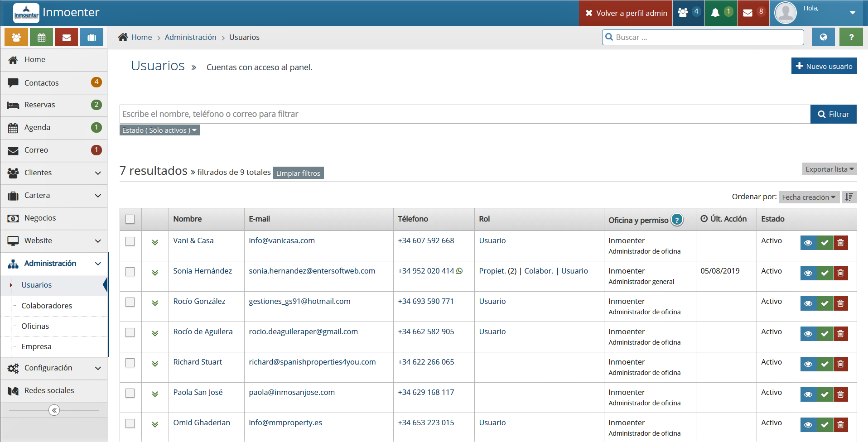The image size is (868, 442).
Task: View Vani & Casa with the eye icon
Action: [x=808, y=243]
